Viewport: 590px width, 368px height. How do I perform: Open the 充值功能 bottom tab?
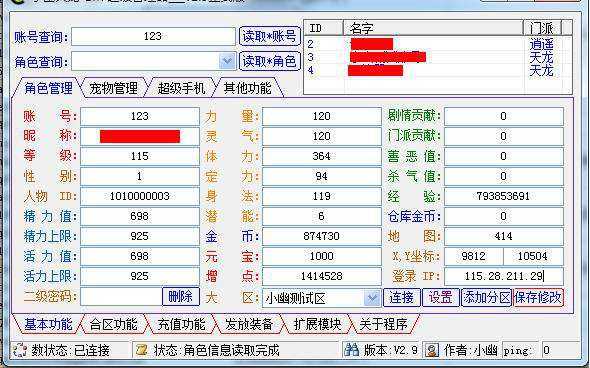pyautogui.click(x=181, y=324)
